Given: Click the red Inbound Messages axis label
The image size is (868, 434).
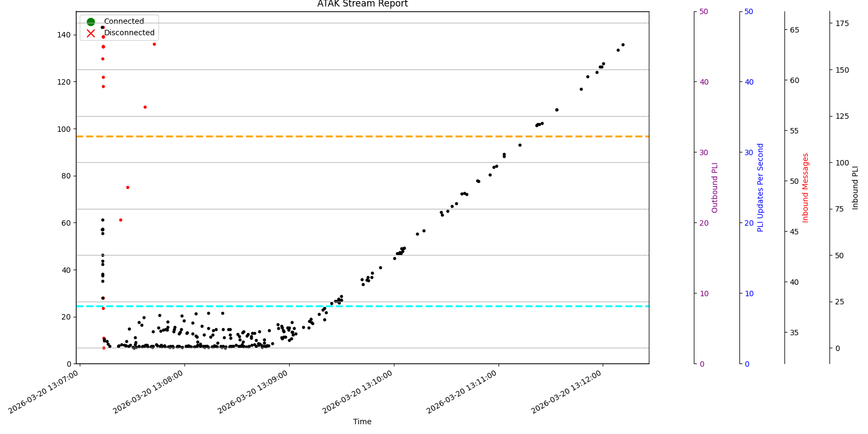Looking at the screenshot, I should coord(806,188).
